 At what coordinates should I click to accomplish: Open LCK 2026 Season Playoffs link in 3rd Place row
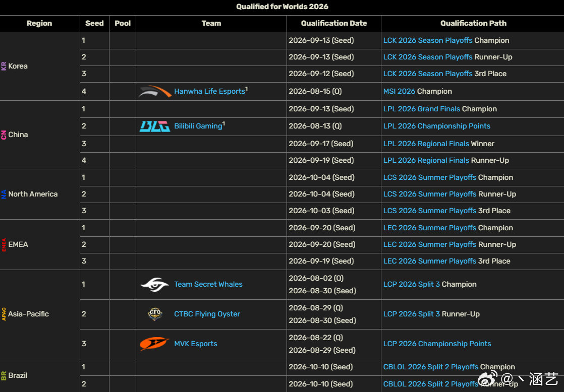(x=428, y=73)
